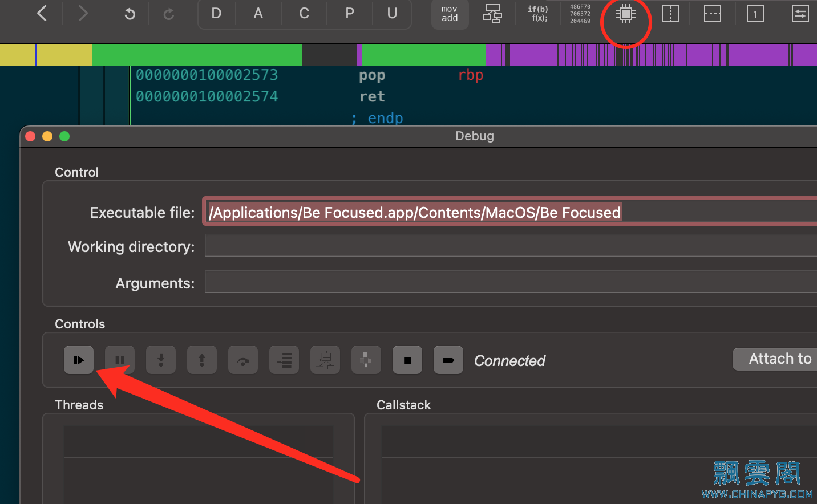Click the Executable file path field
The width and height of the screenshot is (817, 504).
pos(511,212)
